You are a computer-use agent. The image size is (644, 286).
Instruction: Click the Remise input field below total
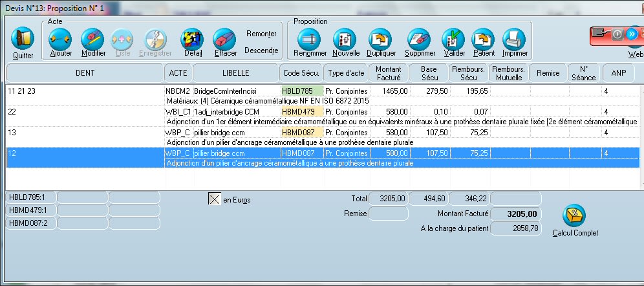point(388,213)
